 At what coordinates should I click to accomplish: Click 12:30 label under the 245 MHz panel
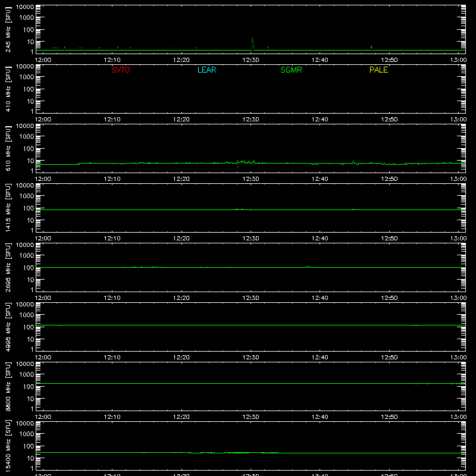point(250,60)
